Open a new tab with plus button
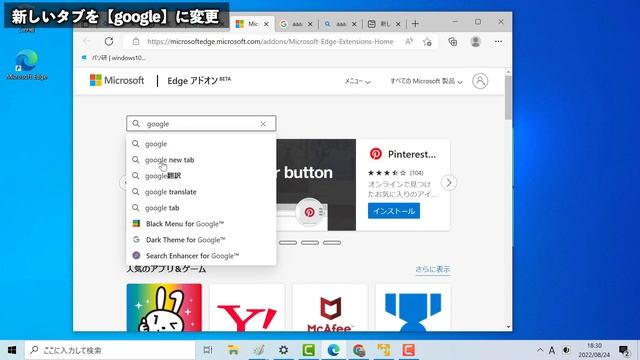Screen dimensions: 640x360 (x=415, y=24)
